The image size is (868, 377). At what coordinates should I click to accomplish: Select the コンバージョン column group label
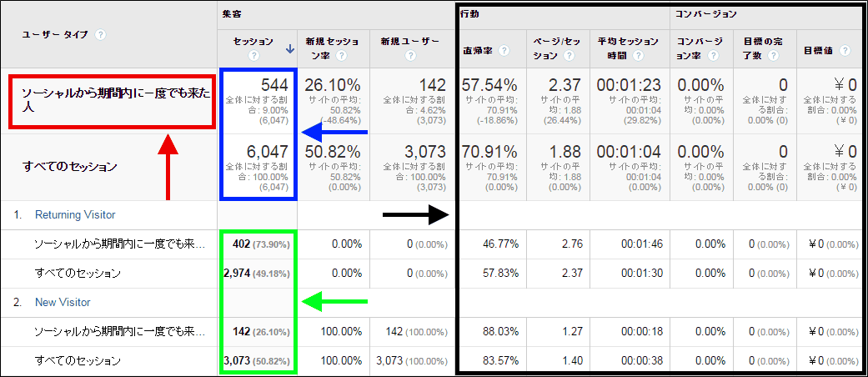coord(705,14)
